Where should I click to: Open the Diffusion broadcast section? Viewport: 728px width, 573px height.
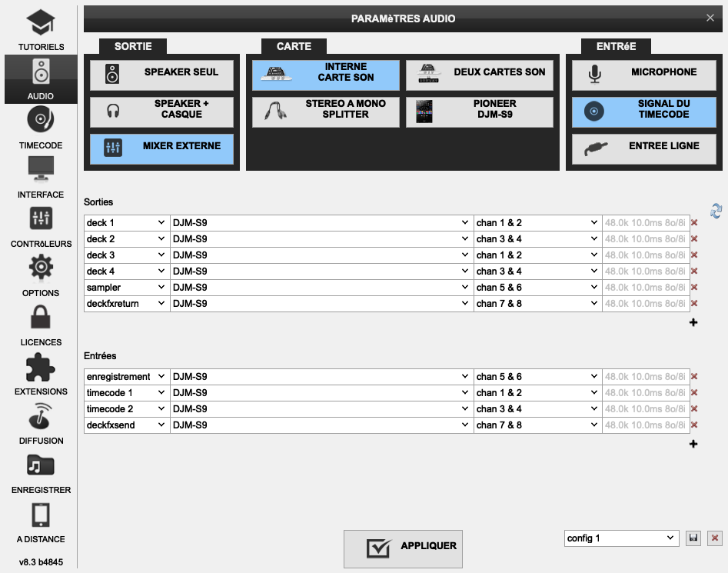click(x=41, y=424)
